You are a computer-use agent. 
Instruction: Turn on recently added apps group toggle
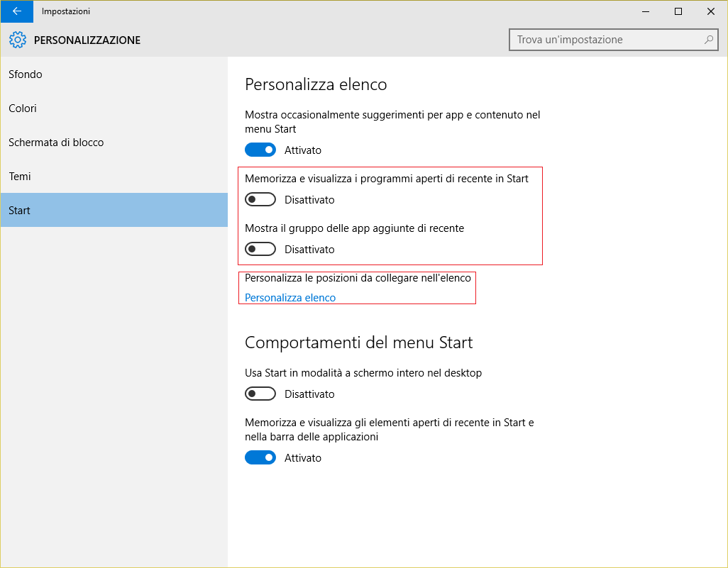260,250
